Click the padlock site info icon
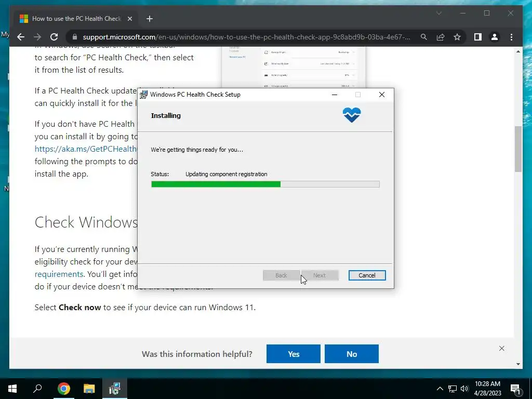 click(75, 37)
